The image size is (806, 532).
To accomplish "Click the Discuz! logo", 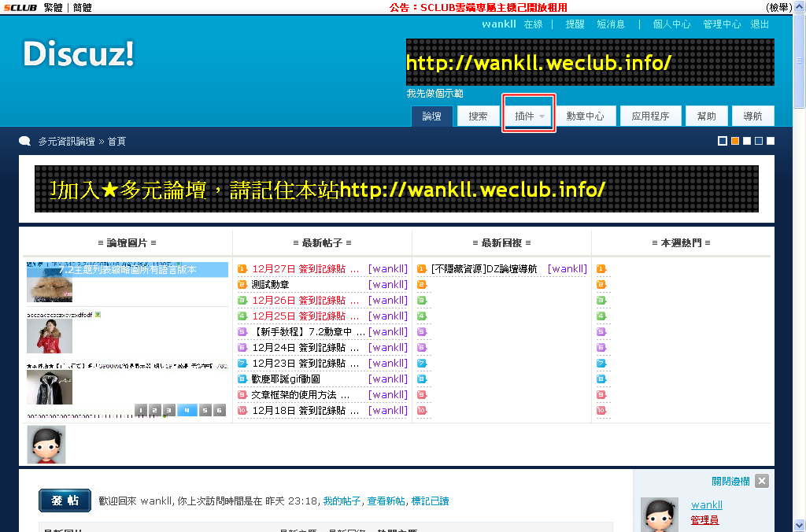I will 79,54.
